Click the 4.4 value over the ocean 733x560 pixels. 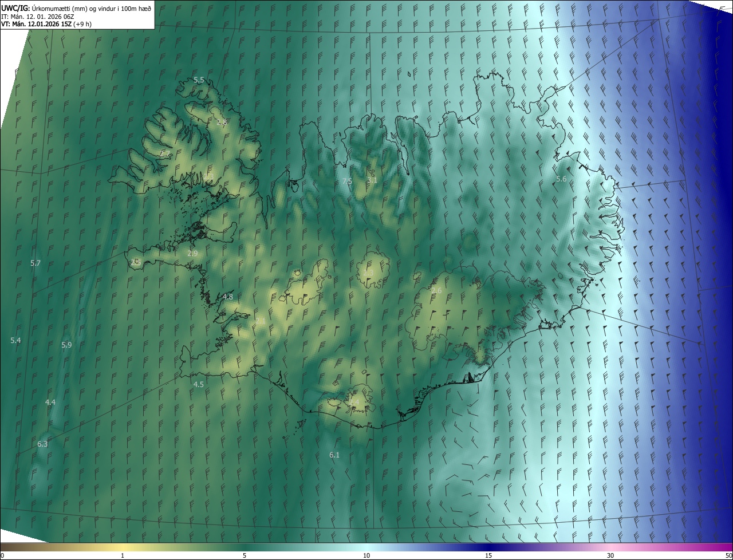pos(50,402)
